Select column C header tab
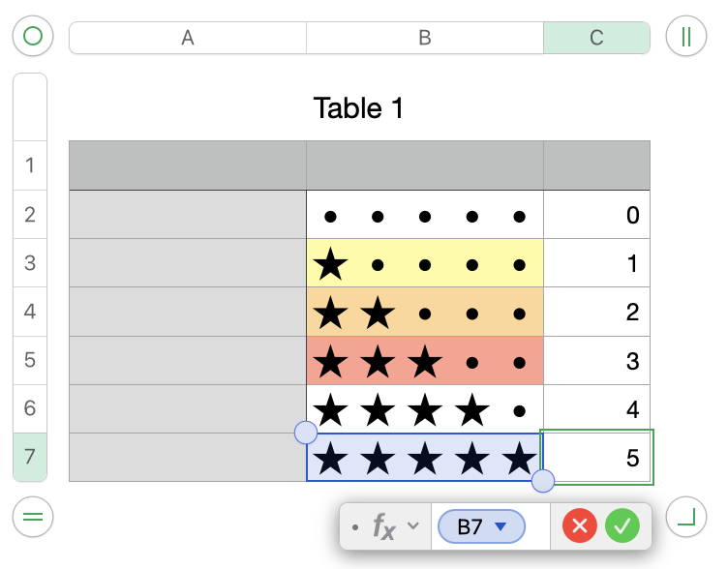 (x=596, y=38)
